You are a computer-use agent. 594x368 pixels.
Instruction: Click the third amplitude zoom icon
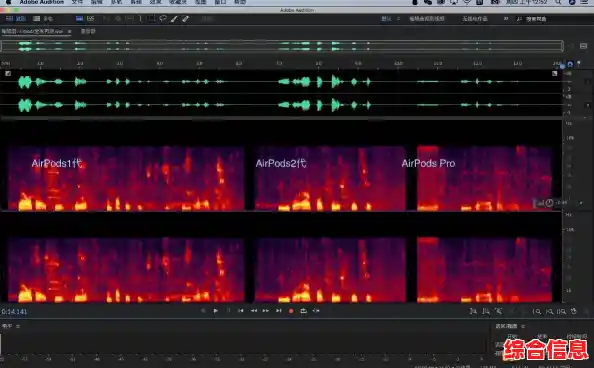pyautogui.click(x=499, y=311)
